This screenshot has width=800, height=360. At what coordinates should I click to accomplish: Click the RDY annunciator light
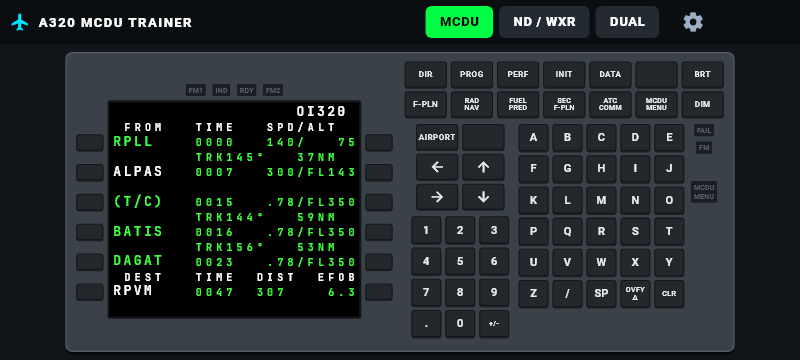pos(247,90)
